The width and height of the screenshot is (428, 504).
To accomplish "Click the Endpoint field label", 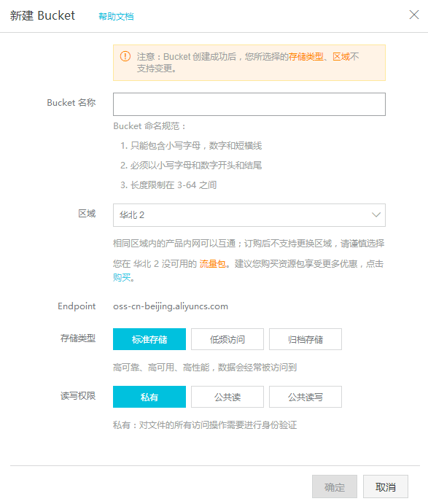I will (77, 306).
